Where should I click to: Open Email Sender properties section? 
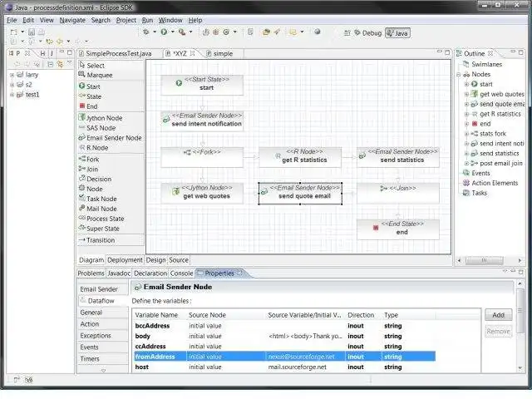pos(103,289)
